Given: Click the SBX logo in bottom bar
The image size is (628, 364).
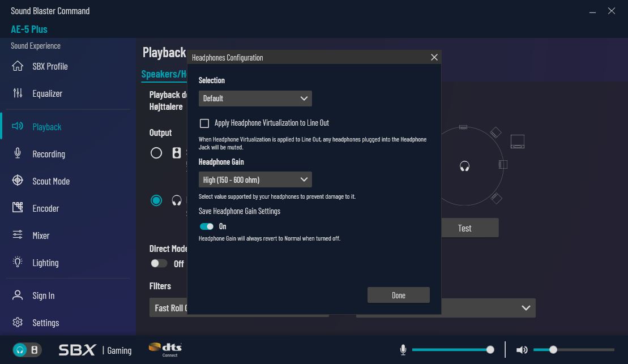Looking at the screenshot, I should tap(78, 350).
